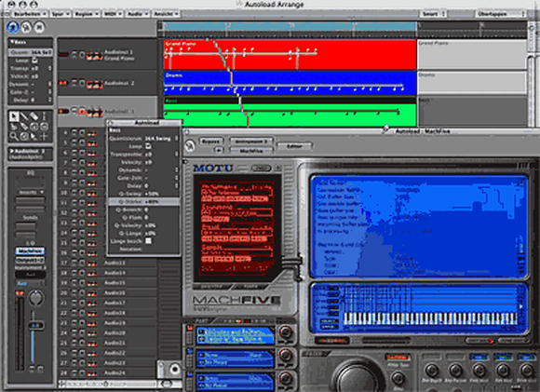This screenshot has width=540, height=392.
Task: Mute the Audioinst 1 Grand Piano track
Action: [x=74, y=54]
